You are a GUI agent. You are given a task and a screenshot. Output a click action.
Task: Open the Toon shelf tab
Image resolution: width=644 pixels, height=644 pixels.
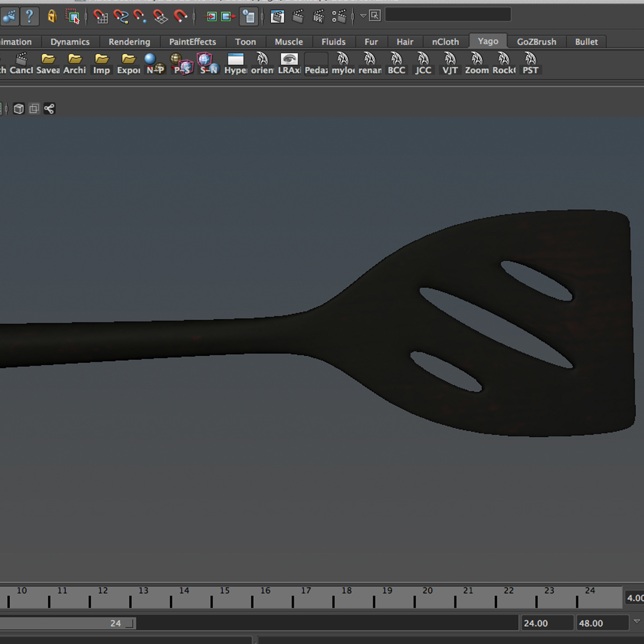point(245,42)
